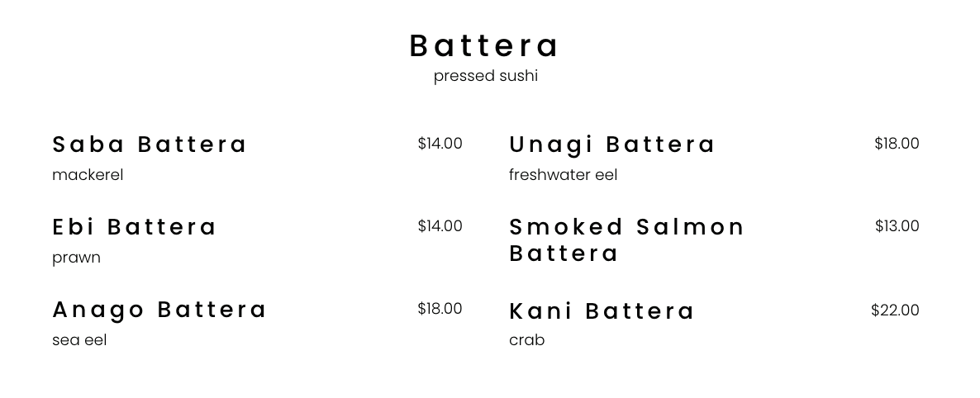Click the 'pressed sushi' subtitle
Screen dimensions: 980x398
(486, 76)
